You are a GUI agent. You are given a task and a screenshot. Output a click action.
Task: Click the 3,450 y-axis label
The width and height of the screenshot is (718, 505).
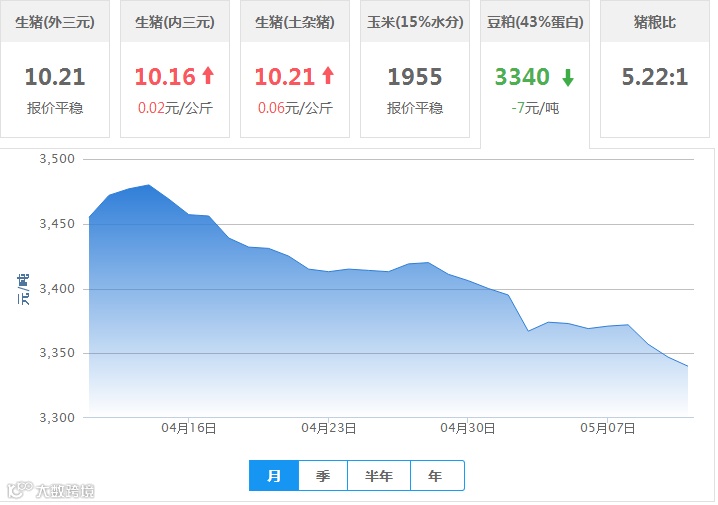point(57,224)
